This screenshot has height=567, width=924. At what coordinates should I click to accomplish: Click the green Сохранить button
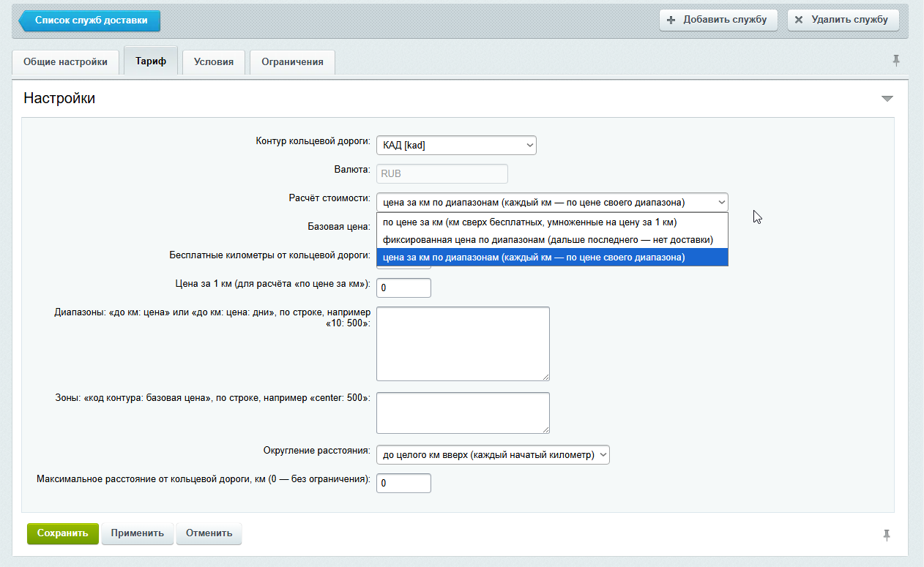click(x=62, y=533)
